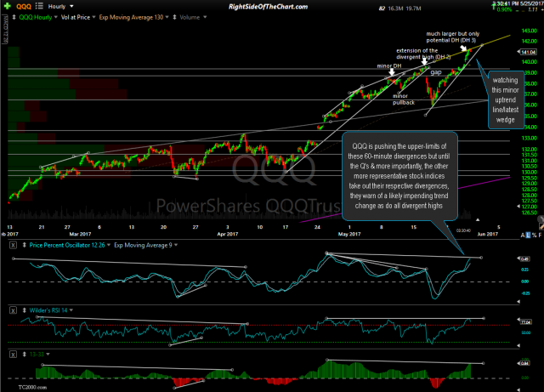Click the 'Jun 2017' date axis label

[x=487, y=234]
